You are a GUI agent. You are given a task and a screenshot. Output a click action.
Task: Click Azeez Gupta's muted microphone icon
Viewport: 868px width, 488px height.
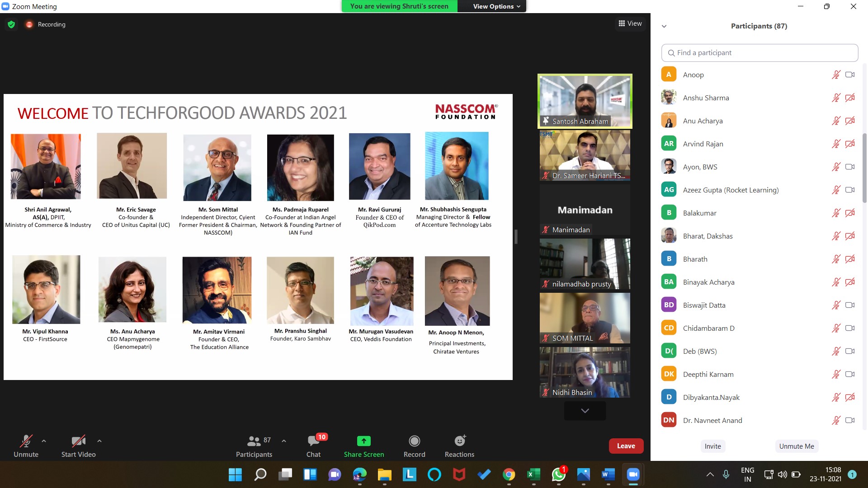[836, 190]
